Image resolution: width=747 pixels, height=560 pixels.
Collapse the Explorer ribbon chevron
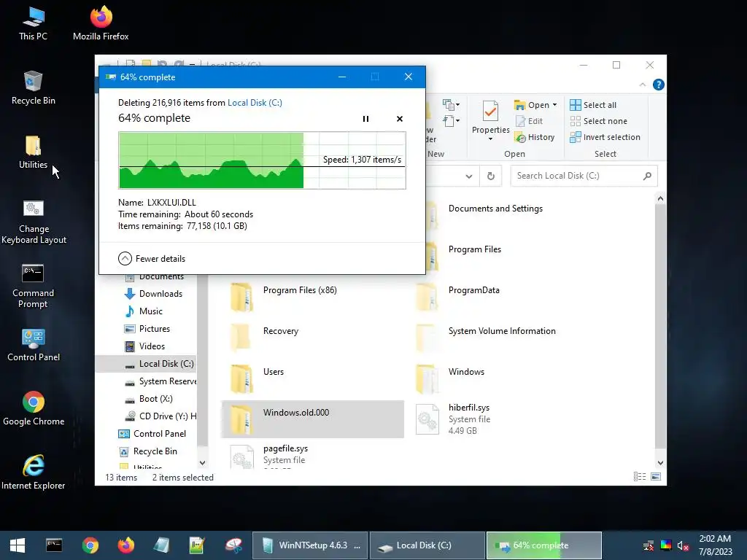click(x=642, y=85)
